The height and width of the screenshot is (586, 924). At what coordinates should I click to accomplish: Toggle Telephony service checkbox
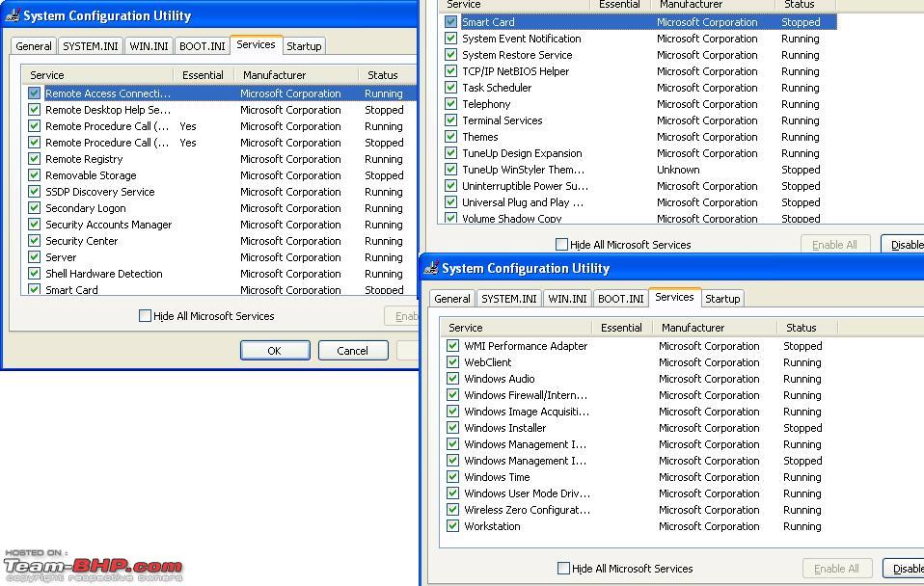450,104
